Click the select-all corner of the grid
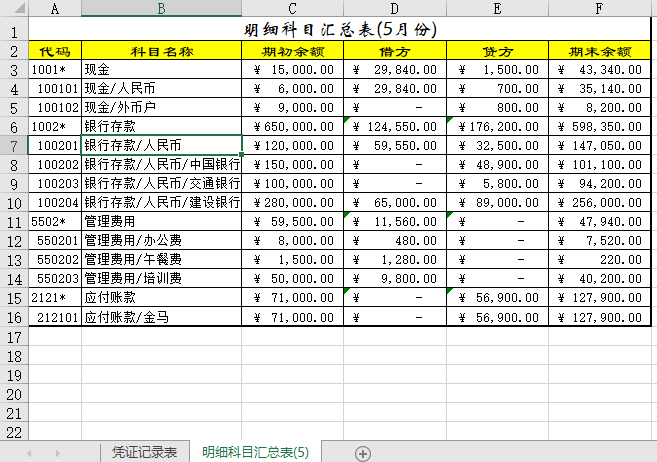 pyautogui.click(x=14, y=9)
